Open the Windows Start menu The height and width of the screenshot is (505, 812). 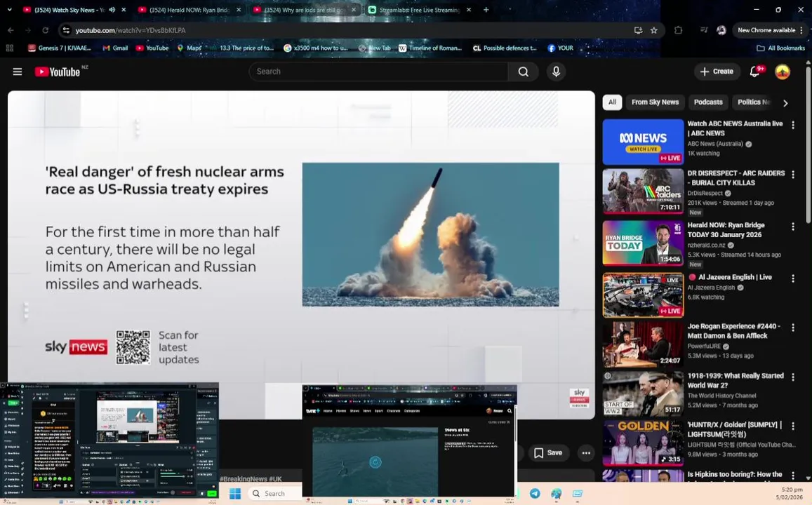click(234, 493)
